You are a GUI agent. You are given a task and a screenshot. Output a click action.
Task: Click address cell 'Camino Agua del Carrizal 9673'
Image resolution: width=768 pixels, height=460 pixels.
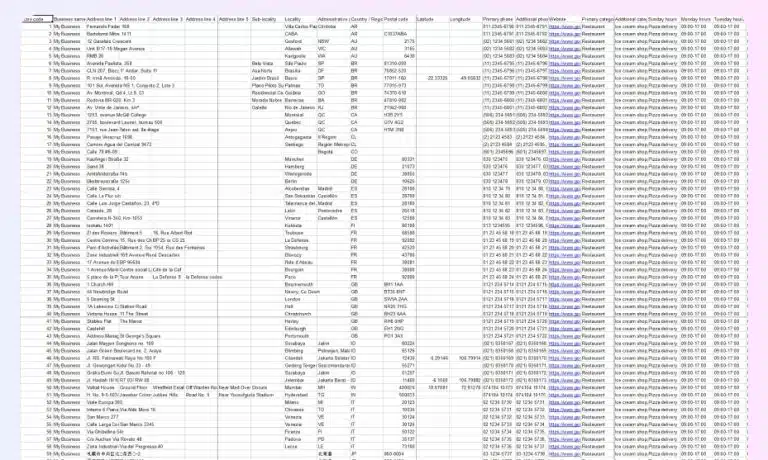(x=119, y=145)
